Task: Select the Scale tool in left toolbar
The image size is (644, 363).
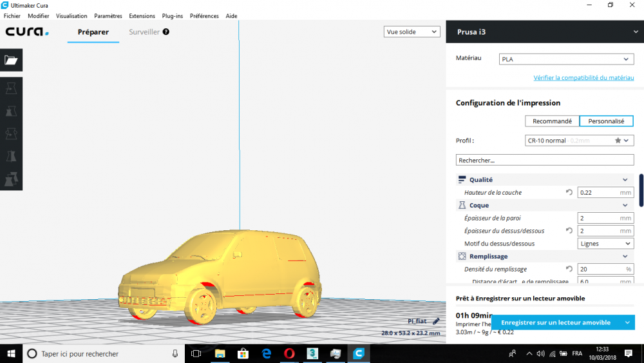Action: coord(11,111)
